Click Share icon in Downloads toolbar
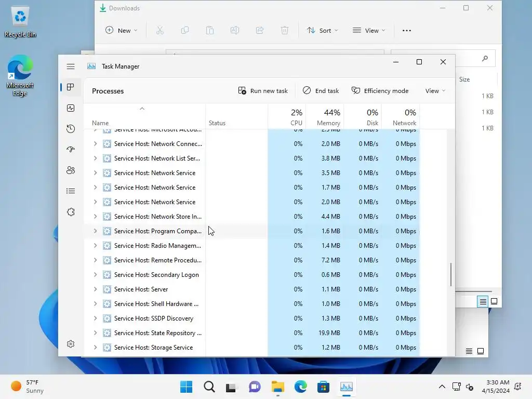The width and height of the screenshot is (532, 399). tap(260, 31)
